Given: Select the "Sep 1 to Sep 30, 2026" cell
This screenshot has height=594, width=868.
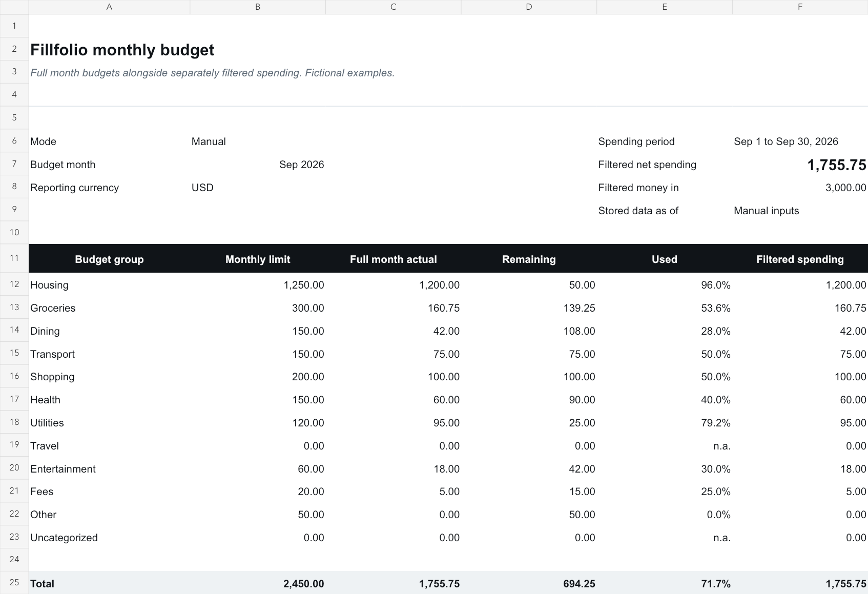Looking at the screenshot, I should click(x=786, y=141).
